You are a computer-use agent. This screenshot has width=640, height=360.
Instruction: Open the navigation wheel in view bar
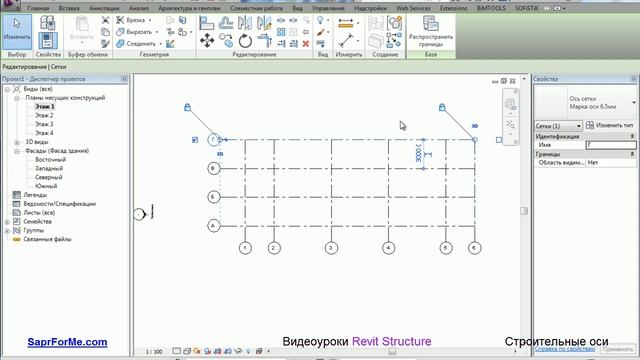point(510,104)
